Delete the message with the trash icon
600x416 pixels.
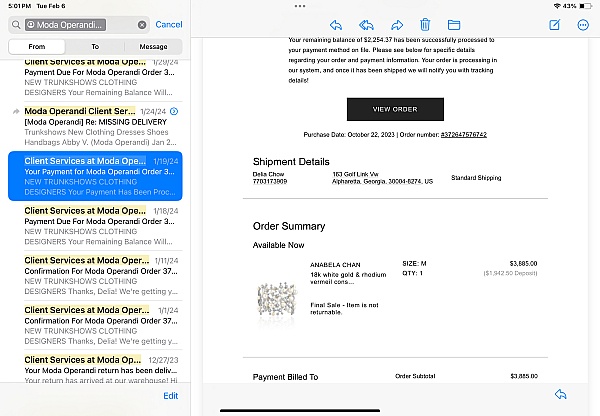(425, 25)
